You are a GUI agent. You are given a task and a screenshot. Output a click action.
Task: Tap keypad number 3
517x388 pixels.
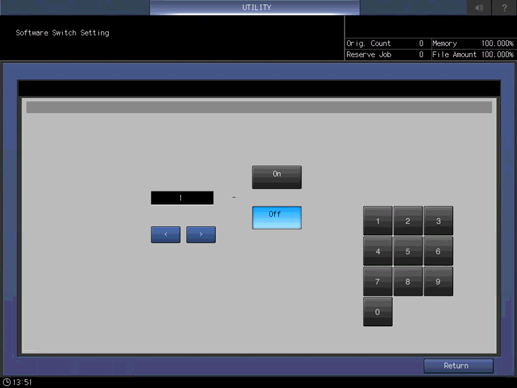[438, 221]
